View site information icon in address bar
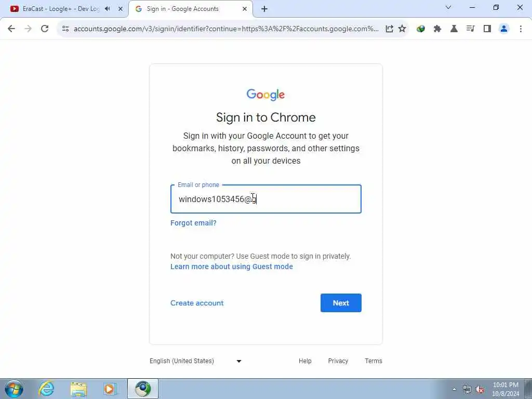Screen dimensions: 532x399 coord(65,29)
